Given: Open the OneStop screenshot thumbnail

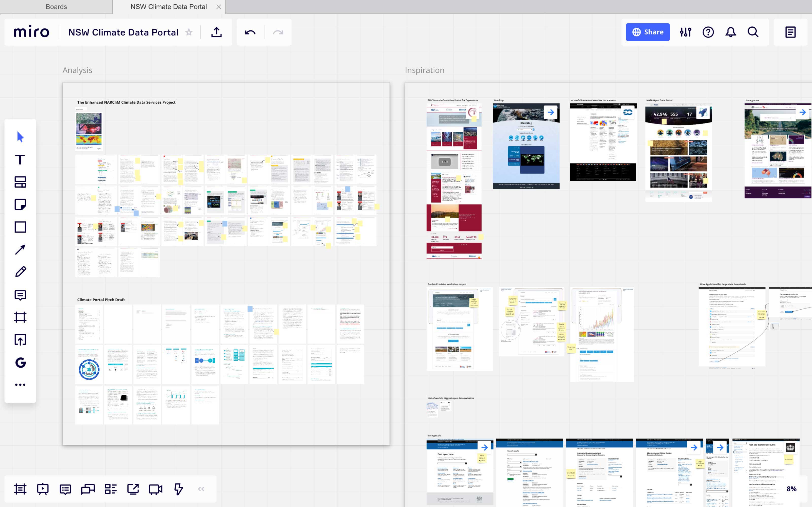Looking at the screenshot, I should (526, 146).
